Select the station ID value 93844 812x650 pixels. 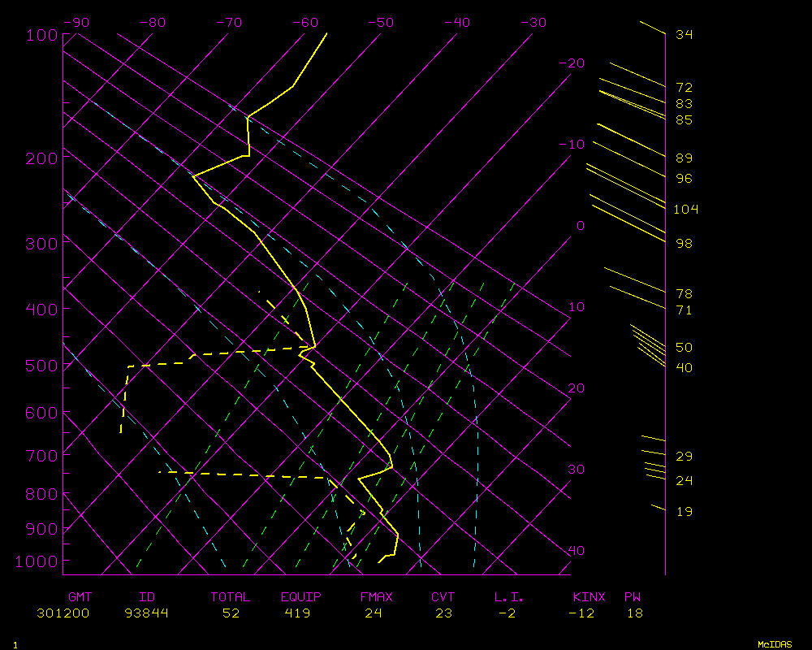[x=147, y=613]
